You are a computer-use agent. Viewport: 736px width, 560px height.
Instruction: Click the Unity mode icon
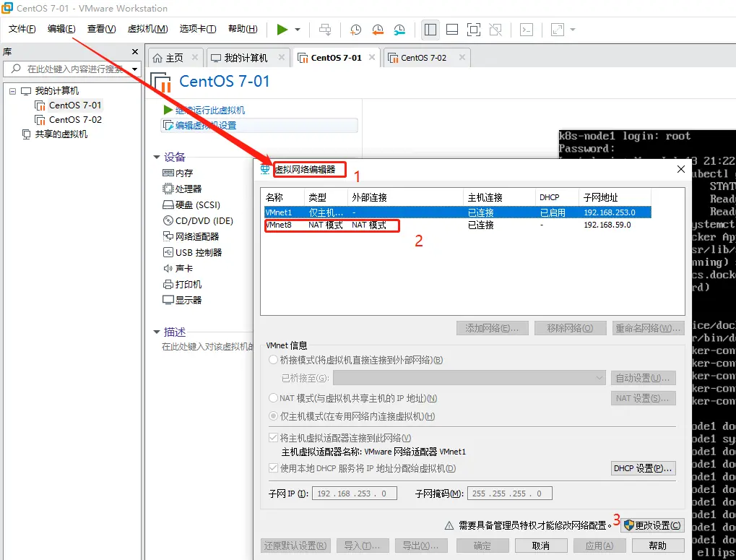[495, 30]
